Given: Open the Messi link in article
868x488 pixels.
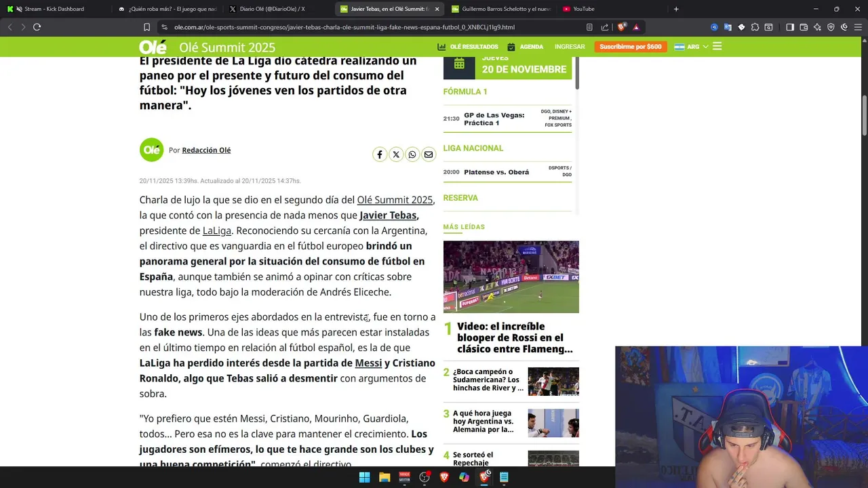Looking at the screenshot, I should coord(368,363).
